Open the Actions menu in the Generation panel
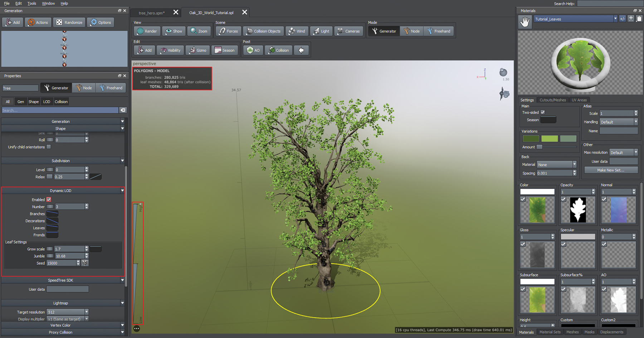Image resolution: width=644 pixels, height=338 pixels. (x=38, y=22)
